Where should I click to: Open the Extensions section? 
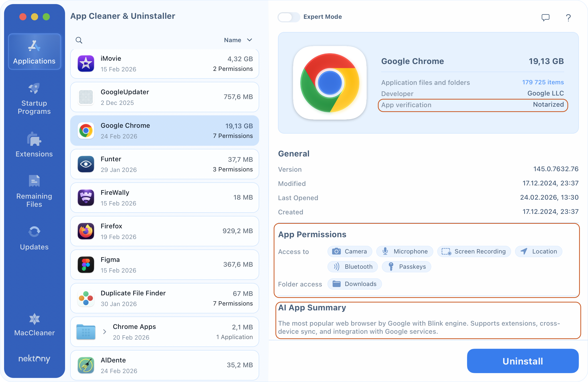click(x=34, y=145)
